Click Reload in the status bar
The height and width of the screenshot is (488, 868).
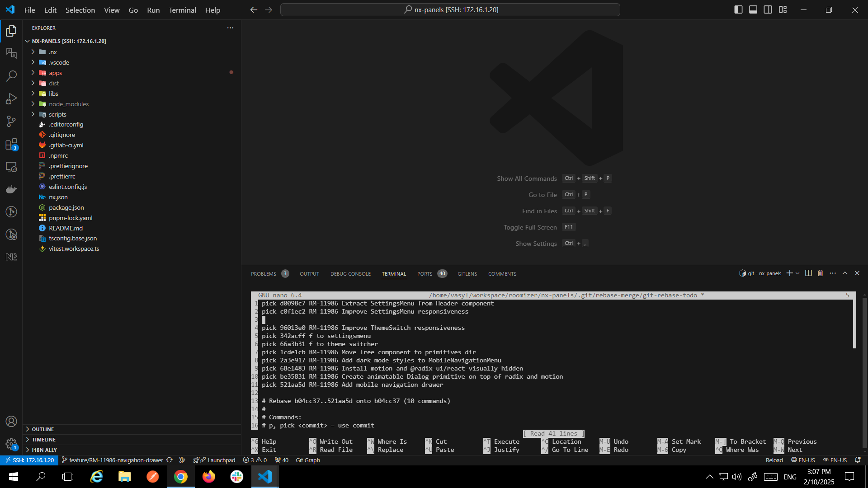[x=774, y=460]
